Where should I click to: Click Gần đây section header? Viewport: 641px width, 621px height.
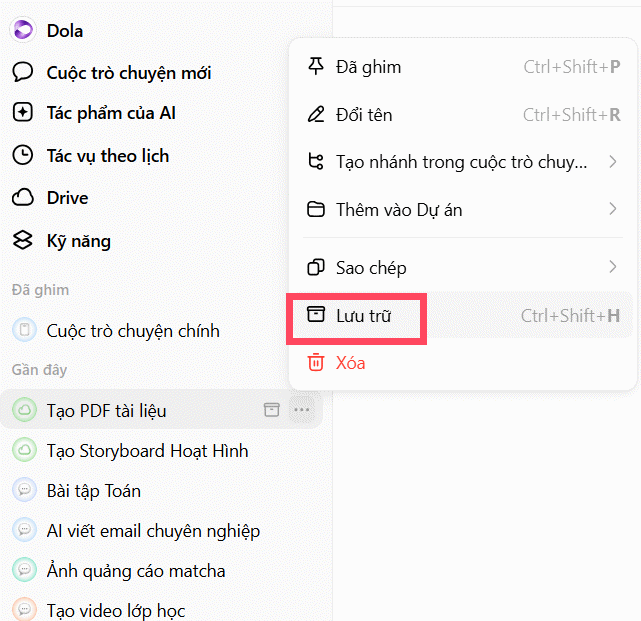pos(39,370)
